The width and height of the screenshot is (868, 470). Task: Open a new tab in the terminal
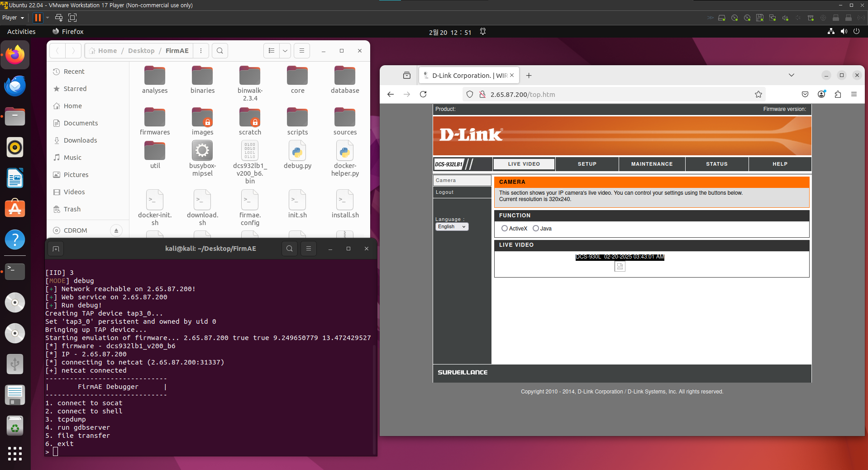pyautogui.click(x=56, y=249)
